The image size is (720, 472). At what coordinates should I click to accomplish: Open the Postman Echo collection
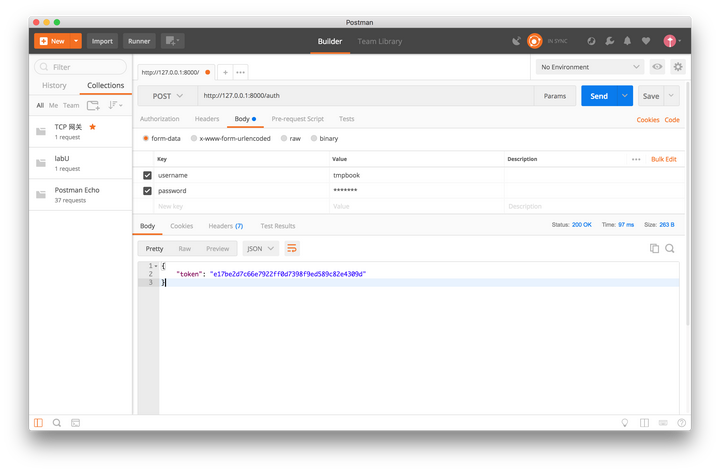[80, 195]
